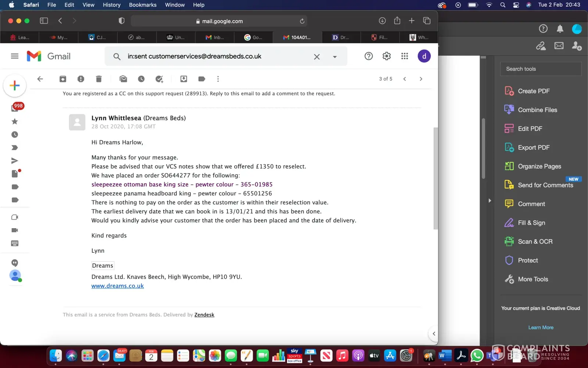
Task: Snooze this email with the clock icon
Action: (141, 79)
